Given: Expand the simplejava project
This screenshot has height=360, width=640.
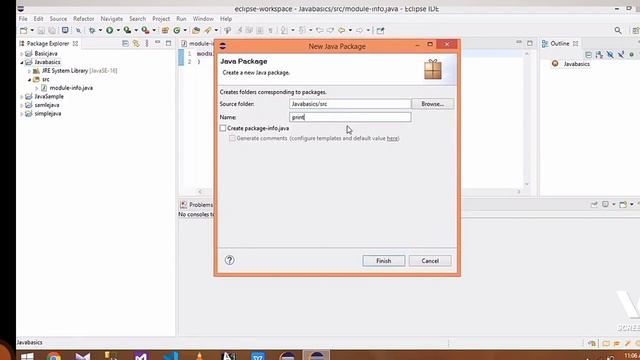Looking at the screenshot, I should [22, 113].
